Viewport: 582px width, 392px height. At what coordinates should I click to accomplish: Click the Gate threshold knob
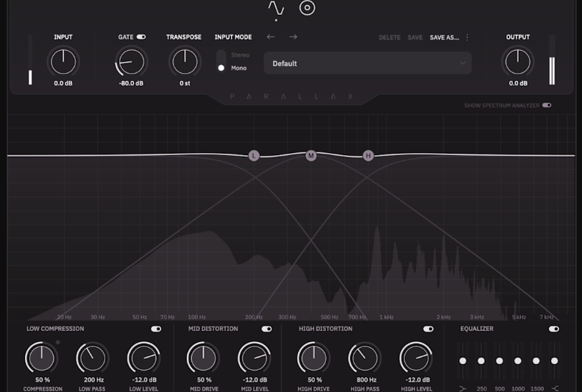pyautogui.click(x=131, y=62)
